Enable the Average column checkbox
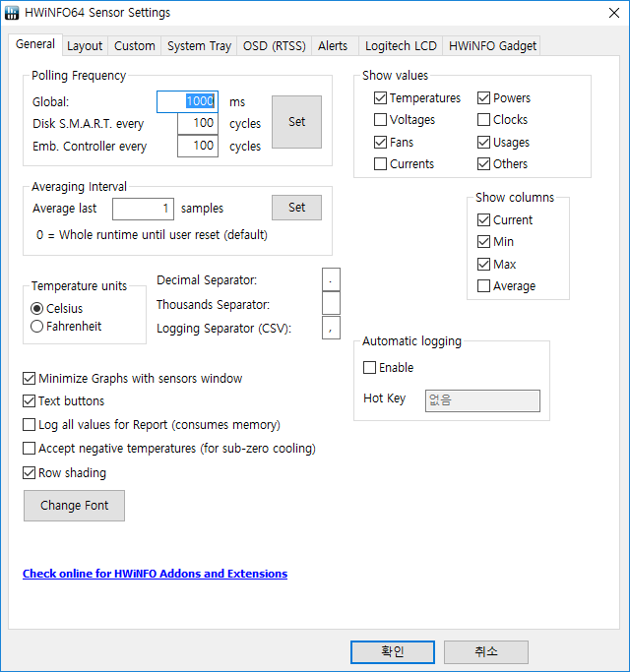The height and width of the screenshot is (672, 630). tap(484, 286)
